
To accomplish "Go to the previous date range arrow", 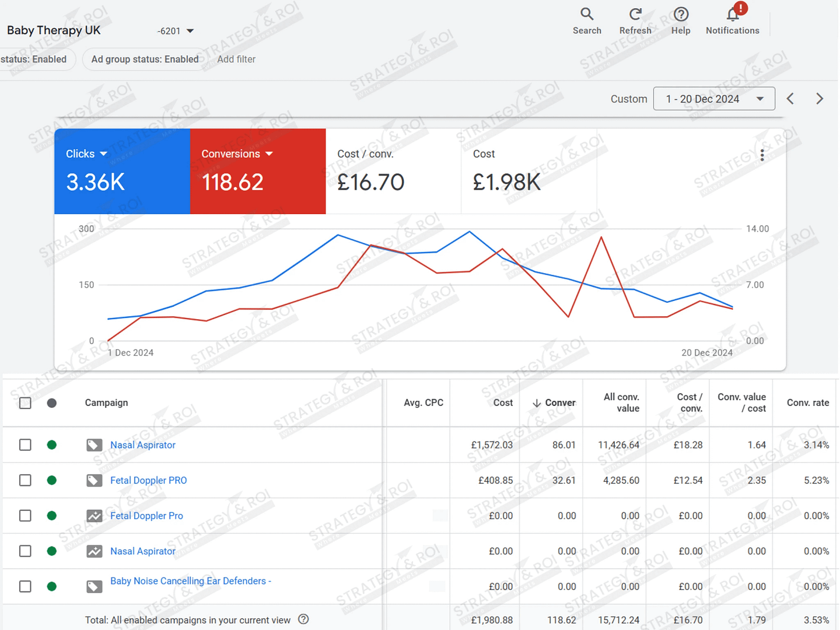I will tap(790, 99).
